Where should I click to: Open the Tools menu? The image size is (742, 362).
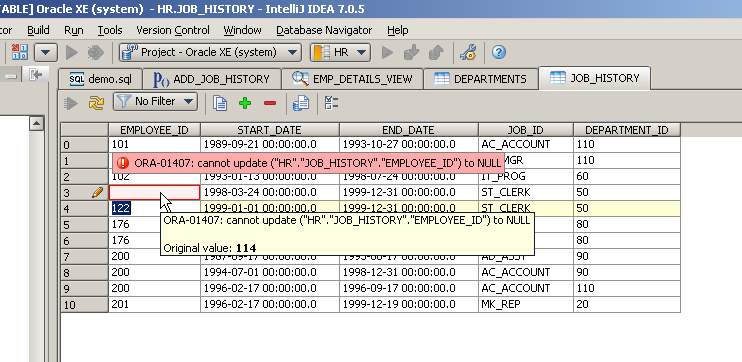110,30
